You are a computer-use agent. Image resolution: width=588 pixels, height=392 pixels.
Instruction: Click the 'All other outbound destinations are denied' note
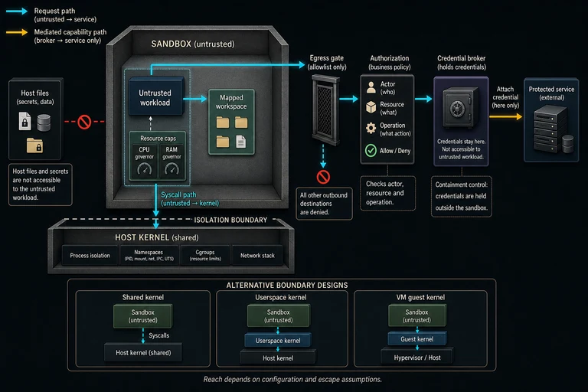pos(324,204)
